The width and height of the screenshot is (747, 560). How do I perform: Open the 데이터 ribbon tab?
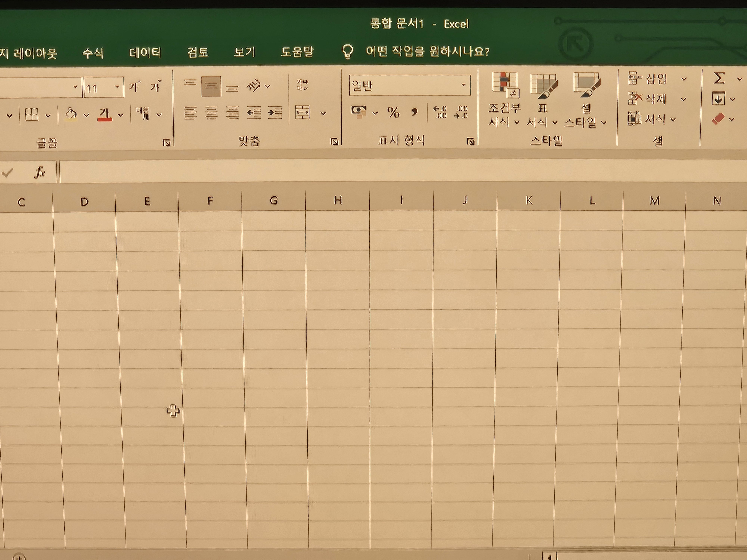(x=145, y=53)
